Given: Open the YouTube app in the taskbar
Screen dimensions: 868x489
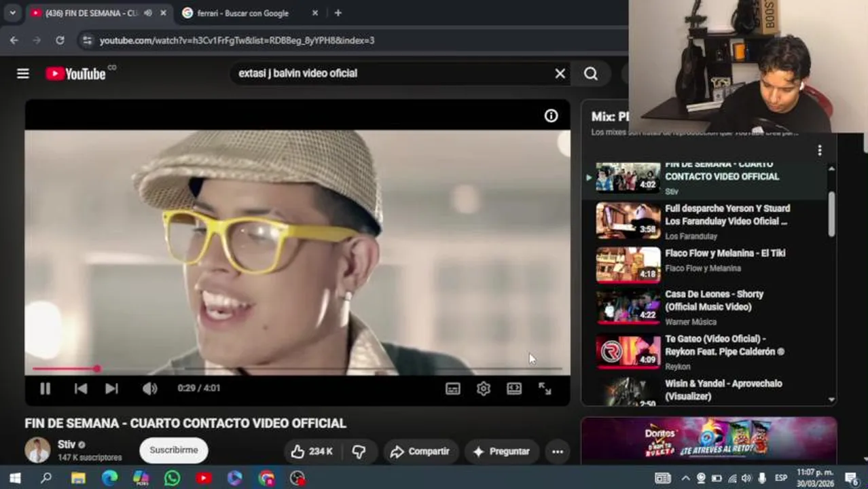Looking at the screenshot, I should point(204,478).
